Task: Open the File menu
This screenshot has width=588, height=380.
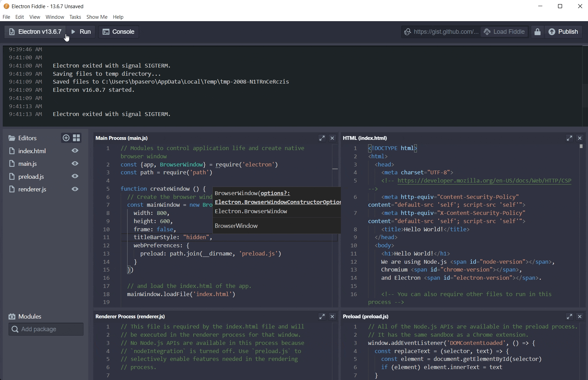Action: 6,17
